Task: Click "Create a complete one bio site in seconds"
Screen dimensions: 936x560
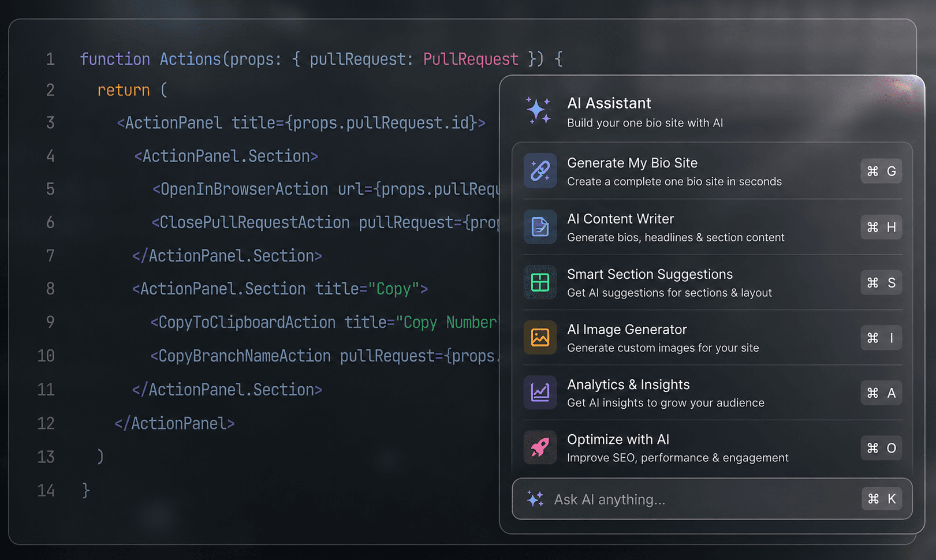Action: click(x=674, y=182)
